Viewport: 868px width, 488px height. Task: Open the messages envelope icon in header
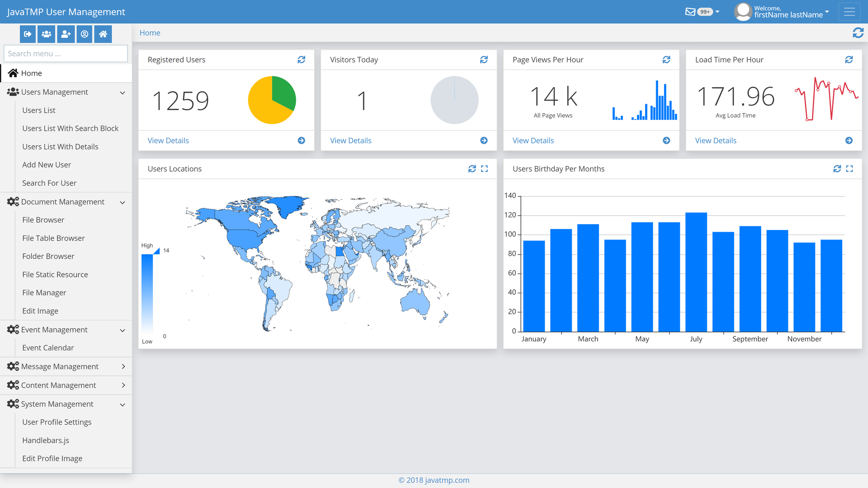pyautogui.click(x=690, y=12)
